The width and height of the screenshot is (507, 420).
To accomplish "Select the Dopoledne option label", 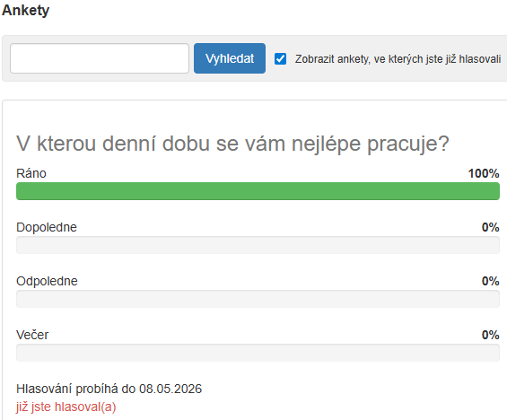I will (47, 227).
